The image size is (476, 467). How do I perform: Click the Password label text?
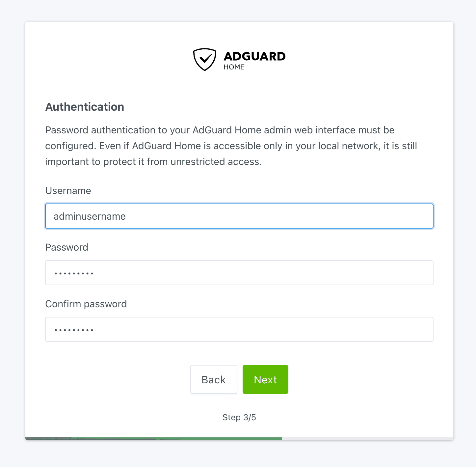66,247
